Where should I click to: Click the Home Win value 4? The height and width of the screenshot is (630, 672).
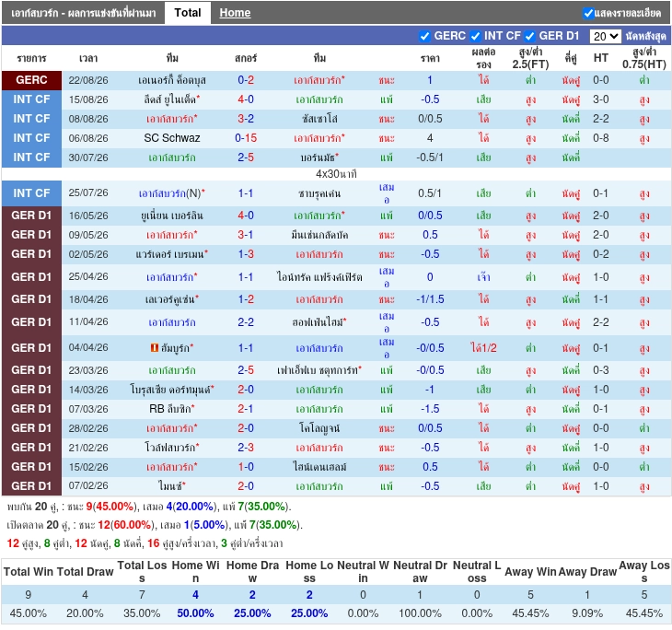pyautogui.click(x=195, y=595)
